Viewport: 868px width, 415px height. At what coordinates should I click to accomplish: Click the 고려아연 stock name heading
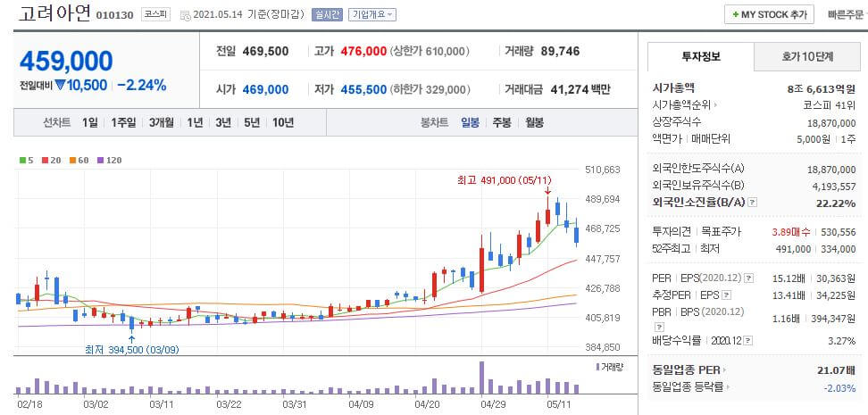click(54, 14)
